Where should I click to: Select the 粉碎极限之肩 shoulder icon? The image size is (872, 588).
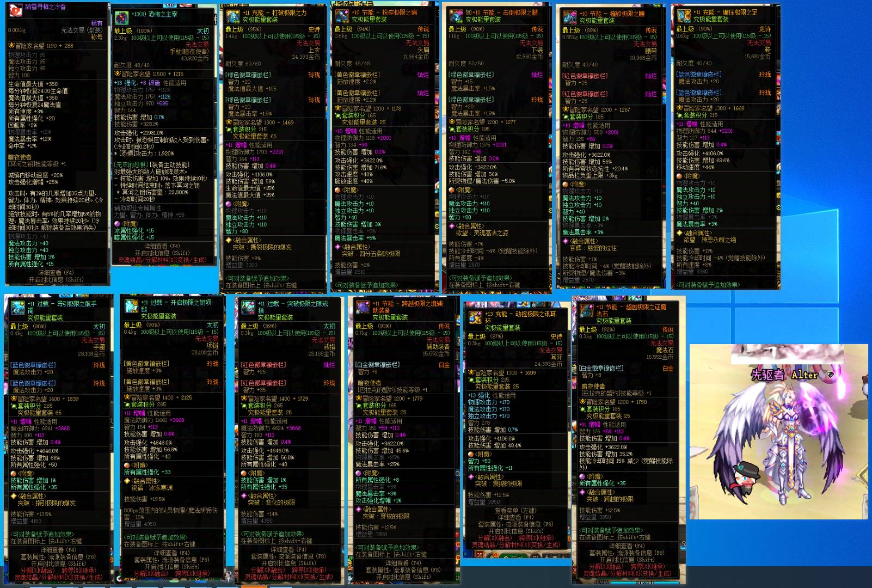342,16
